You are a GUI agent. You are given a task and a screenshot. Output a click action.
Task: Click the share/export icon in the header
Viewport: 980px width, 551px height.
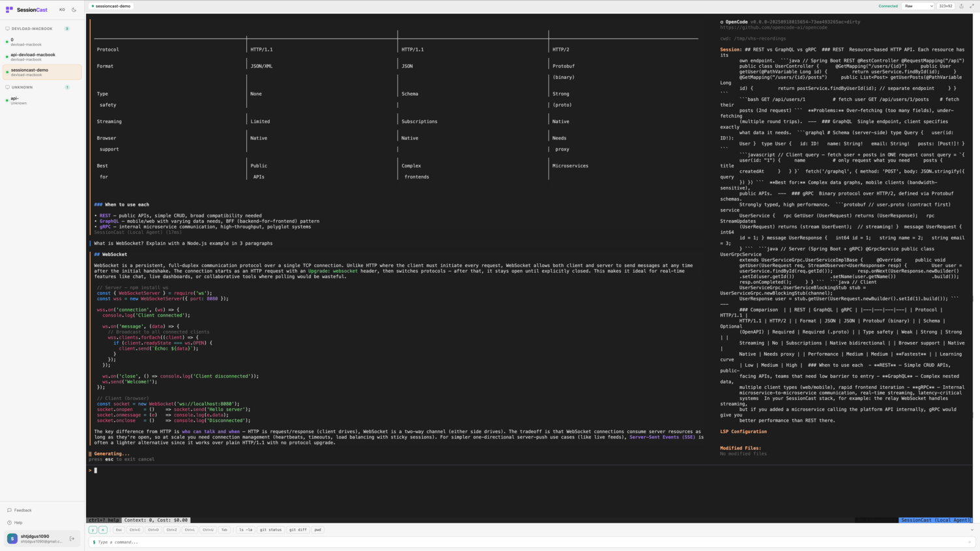point(961,6)
